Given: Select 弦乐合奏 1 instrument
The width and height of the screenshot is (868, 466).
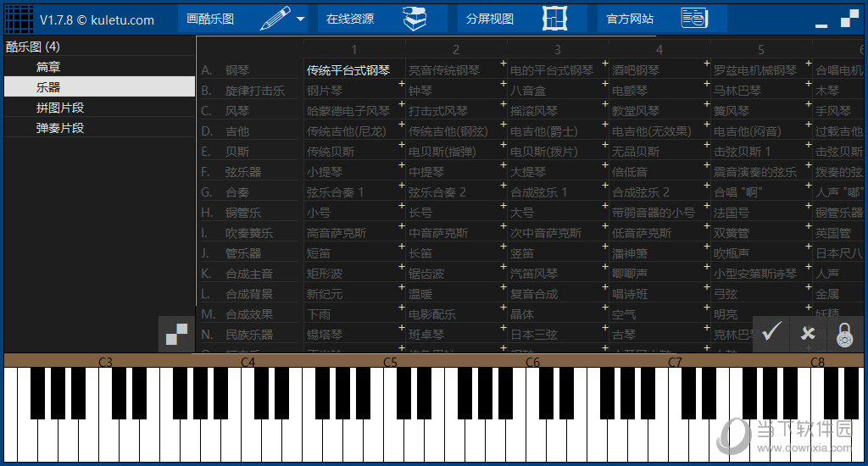Looking at the screenshot, I should [335, 192].
